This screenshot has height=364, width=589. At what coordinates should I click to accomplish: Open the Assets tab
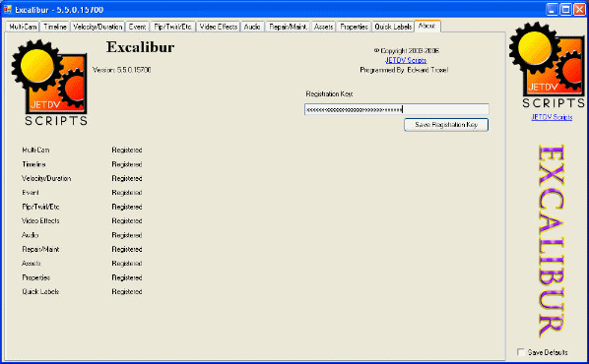pyautogui.click(x=323, y=27)
